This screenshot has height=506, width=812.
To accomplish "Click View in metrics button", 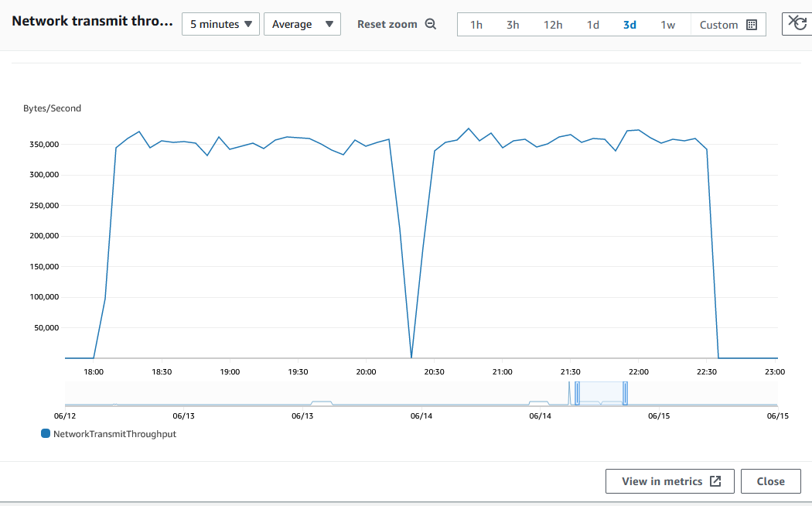I will 670,481.
